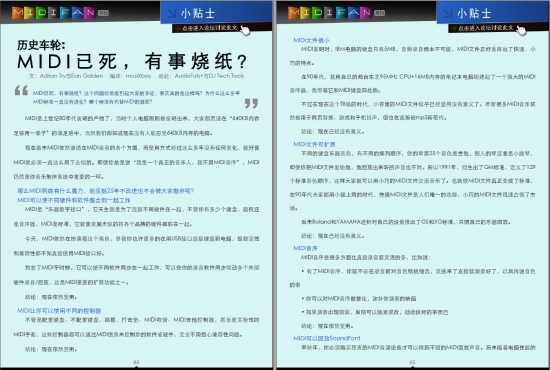Follow the forum discussion link on the right page

click(x=485, y=28)
